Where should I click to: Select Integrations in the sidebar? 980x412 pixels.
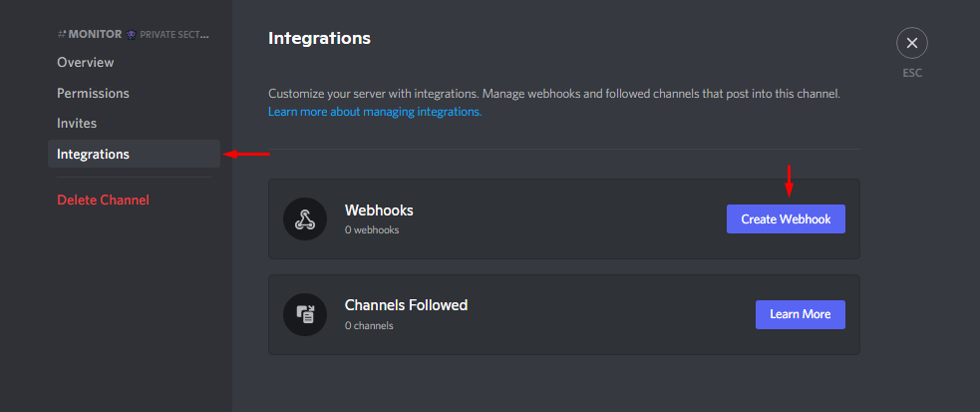click(x=134, y=154)
